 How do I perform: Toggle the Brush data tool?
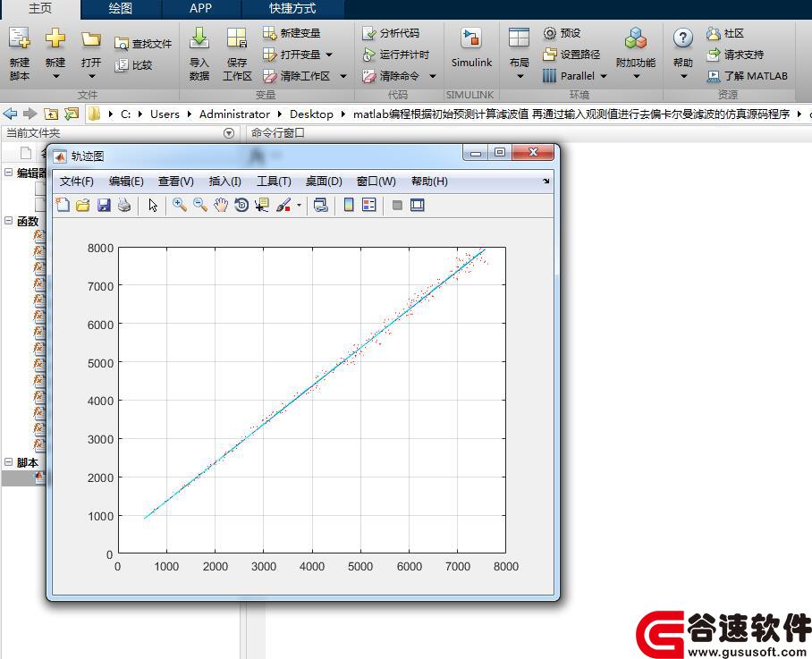[283, 205]
